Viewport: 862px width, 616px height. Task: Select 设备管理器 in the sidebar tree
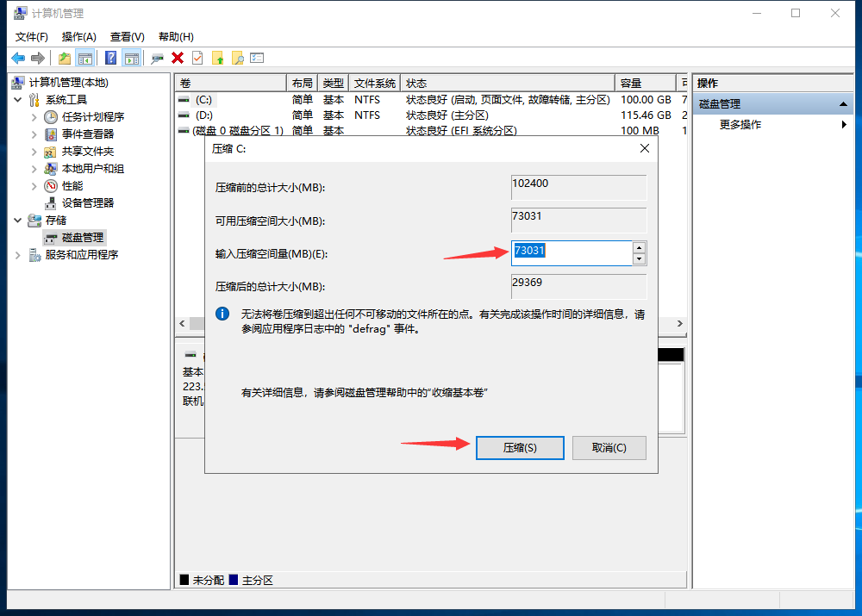coord(90,202)
